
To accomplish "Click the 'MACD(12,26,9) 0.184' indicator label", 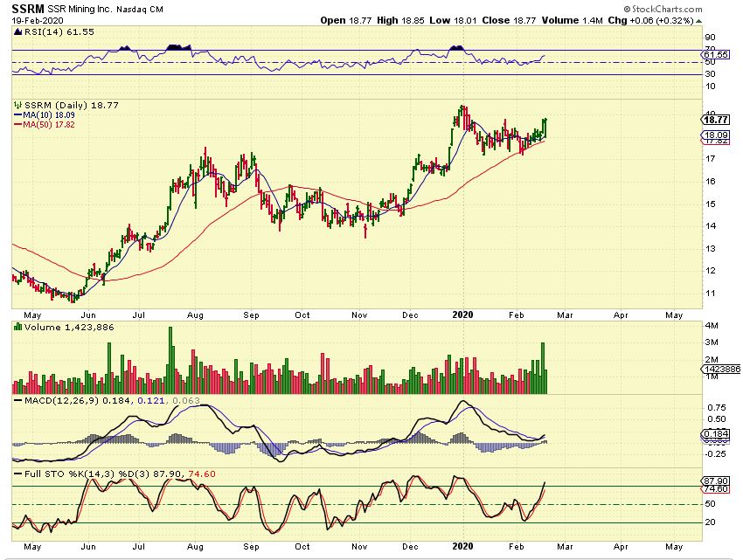I will click(79, 400).
